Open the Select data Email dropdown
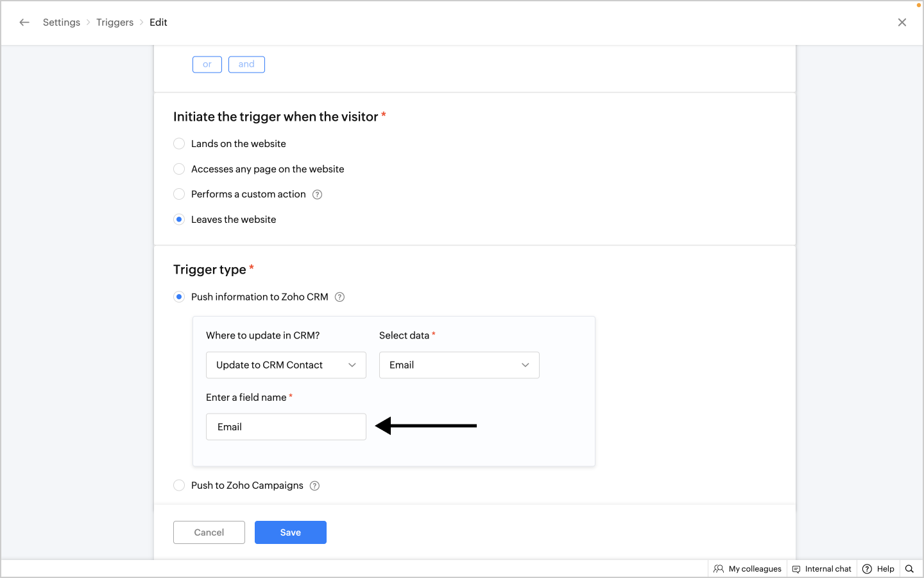924x578 pixels. pos(459,365)
